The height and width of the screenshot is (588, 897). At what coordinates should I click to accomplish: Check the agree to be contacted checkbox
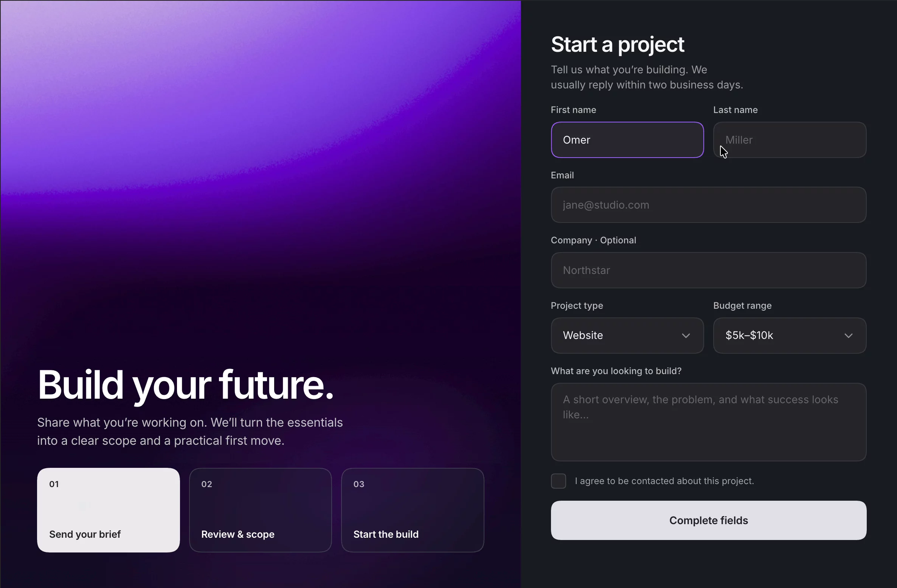pos(558,481)
